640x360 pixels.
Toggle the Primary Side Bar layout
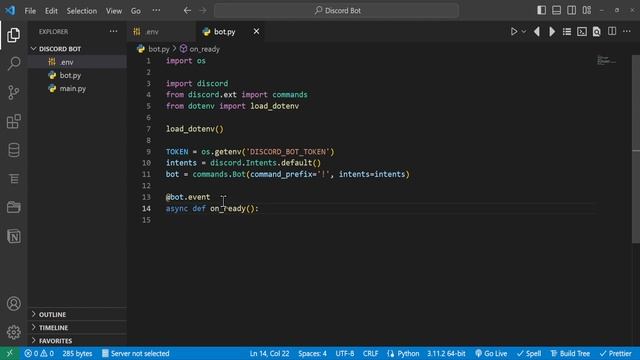pyautogui.click(x=541, y=10)
